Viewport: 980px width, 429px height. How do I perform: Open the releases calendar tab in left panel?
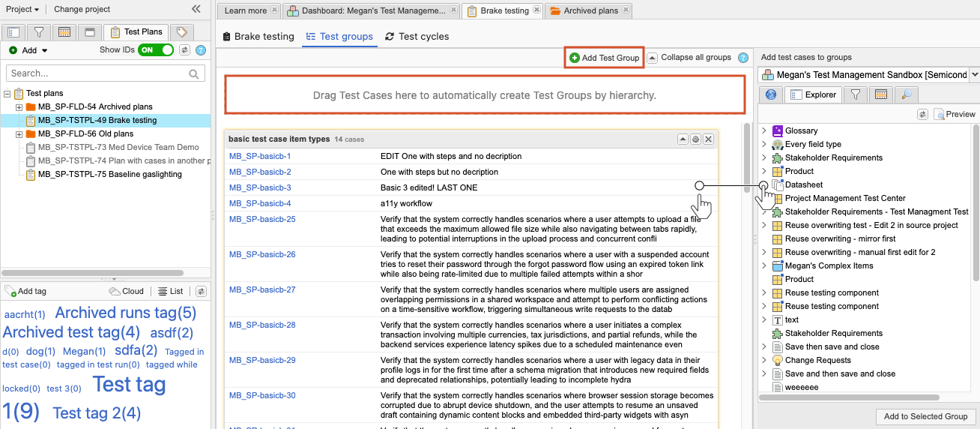coord(64,32)
